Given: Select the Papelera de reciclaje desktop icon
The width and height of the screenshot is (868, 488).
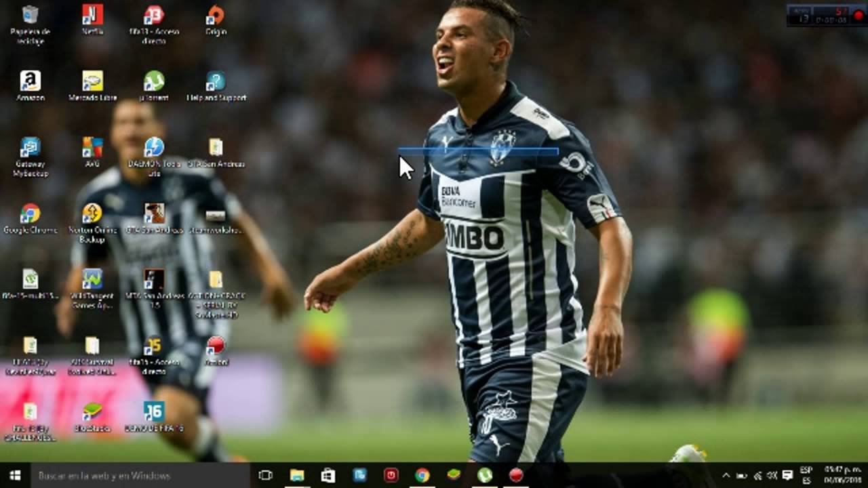Looking at the screenshot, I should click(x=31, y=25).
